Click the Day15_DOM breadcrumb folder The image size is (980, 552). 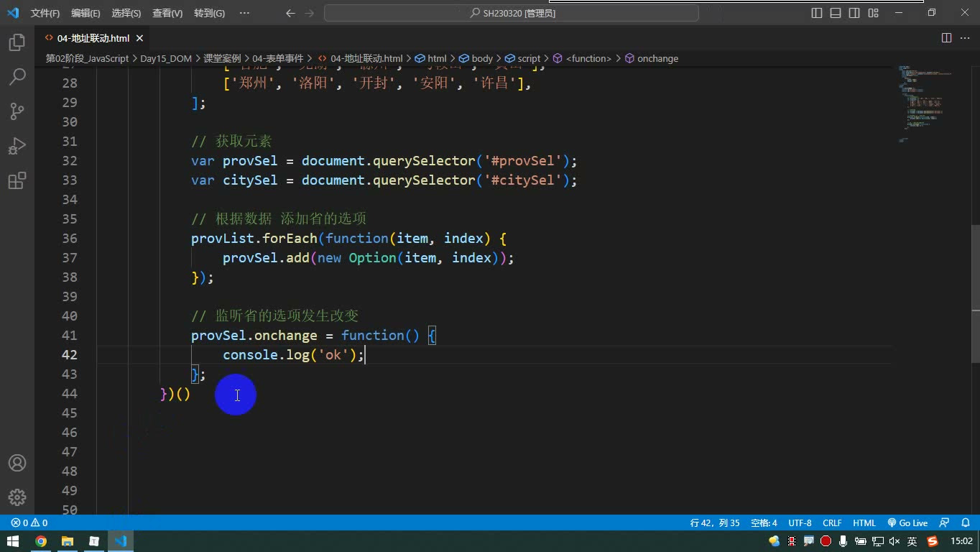click(x=166, y=58)
